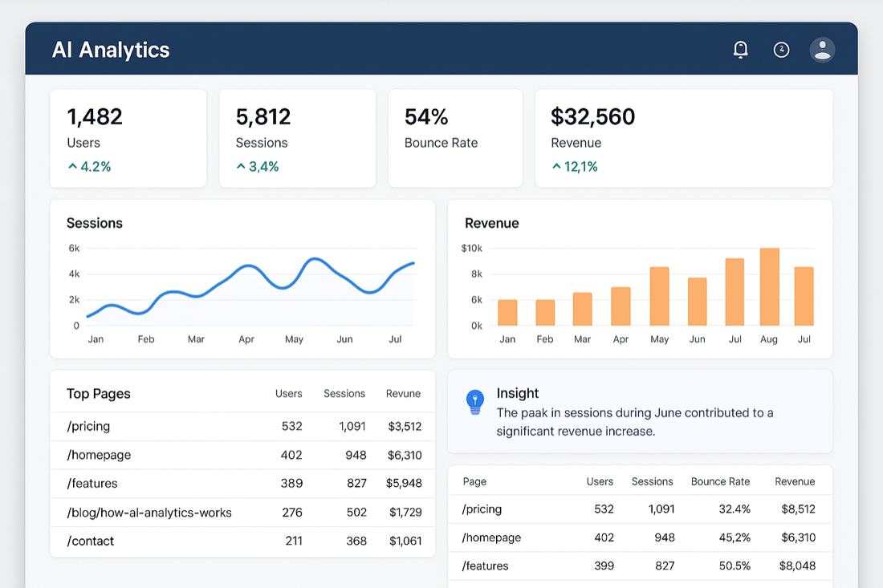Click the 276 users cell
The image size is (883, 588).
292,513
